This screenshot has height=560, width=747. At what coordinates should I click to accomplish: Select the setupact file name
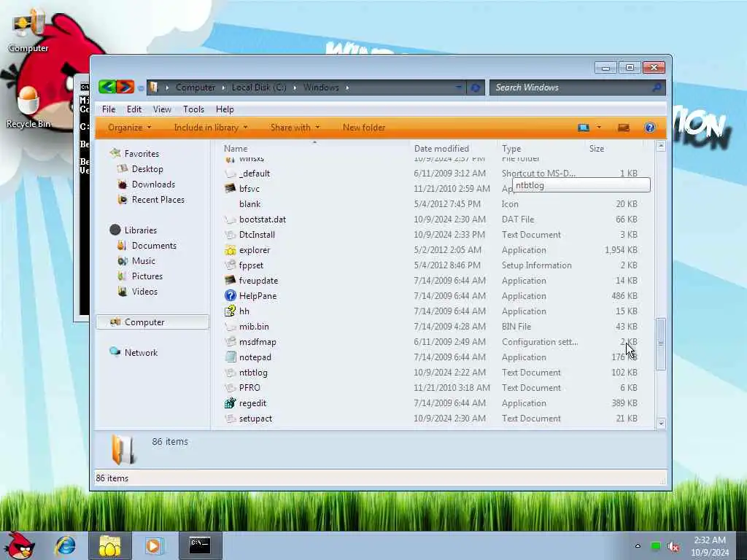[255, 419]
